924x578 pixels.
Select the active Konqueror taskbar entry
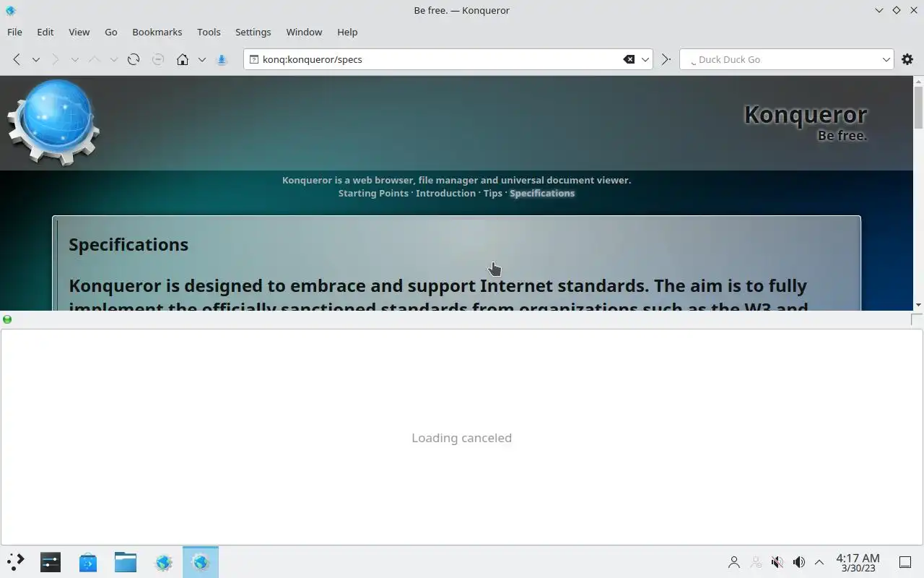(201, 562)
